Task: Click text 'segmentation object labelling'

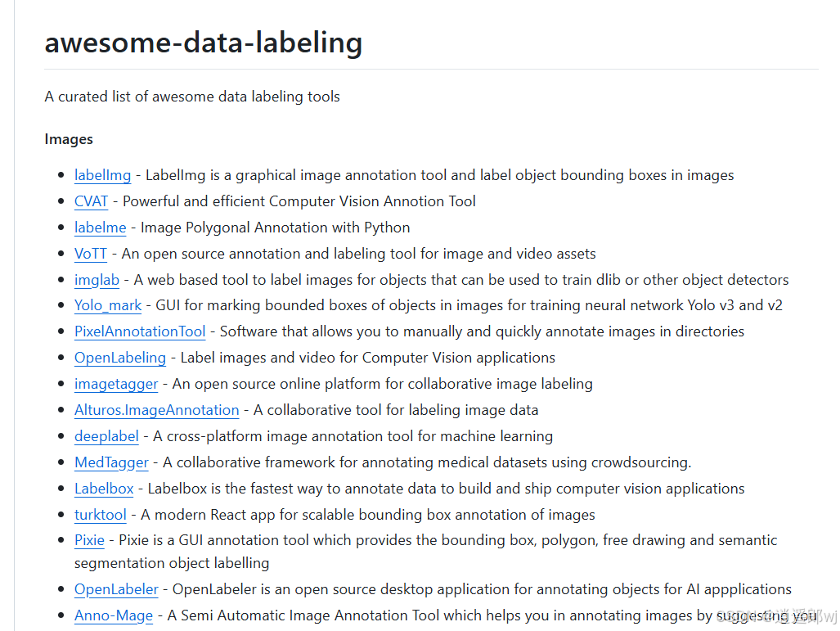Action: 172,563
